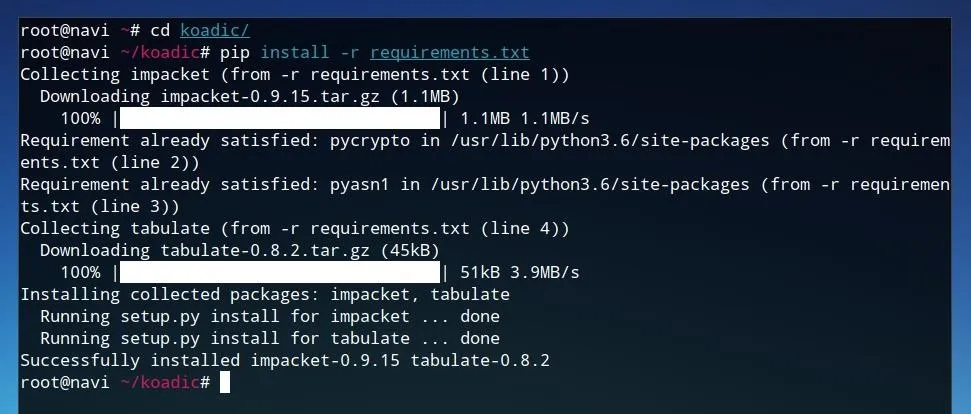
Task: Click 'Collecting tabulate' output line
Action: [x=295, y=228]
